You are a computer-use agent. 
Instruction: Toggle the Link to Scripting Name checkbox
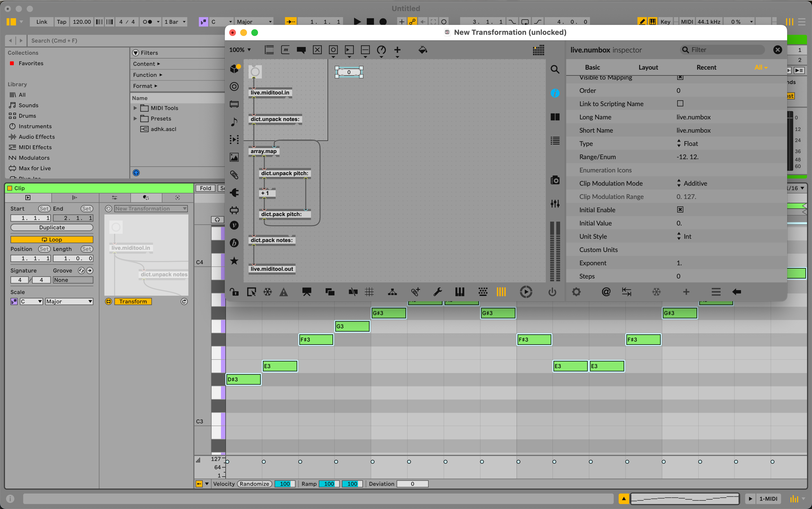[680, 104]
